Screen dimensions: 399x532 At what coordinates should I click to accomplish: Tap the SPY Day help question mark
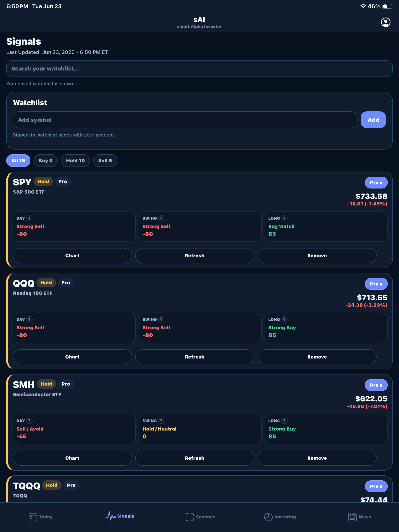29,218
